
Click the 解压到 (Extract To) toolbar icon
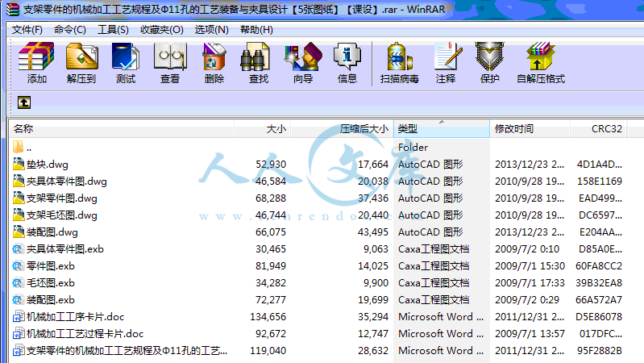[x=81, y=56]
